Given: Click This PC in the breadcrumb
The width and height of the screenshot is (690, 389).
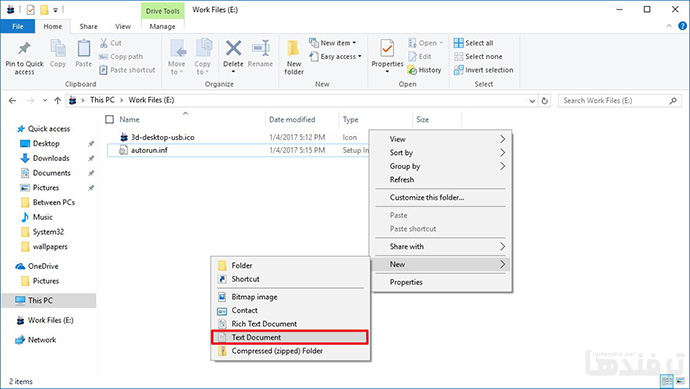Looking at the screenshot, I should [102, 100].
